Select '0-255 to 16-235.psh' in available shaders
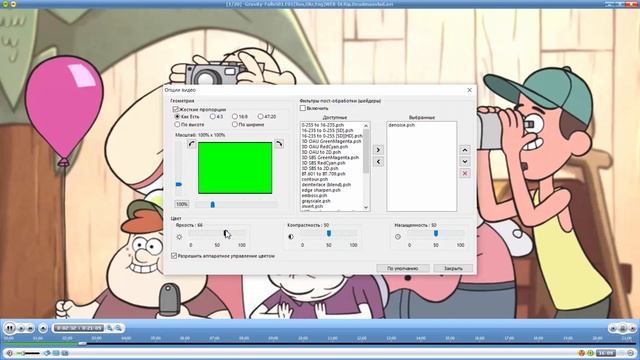 point(323,125)
